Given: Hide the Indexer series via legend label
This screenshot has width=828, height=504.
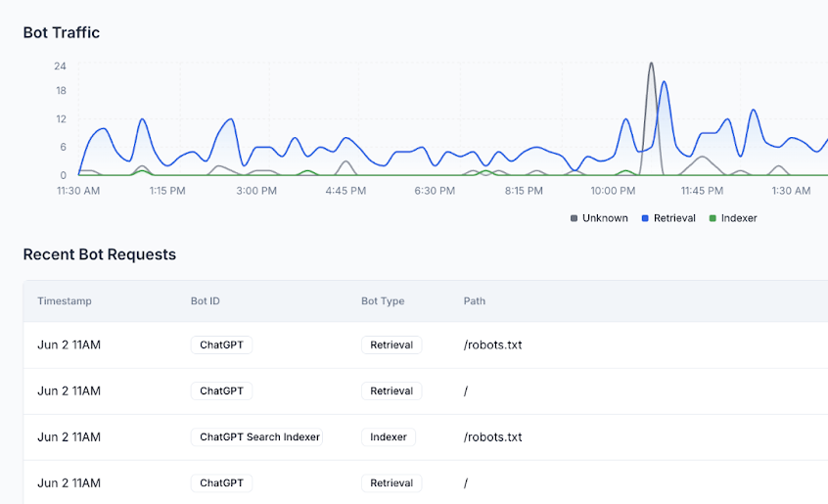Looking at the screenshot, I should (x=738, y=218).
